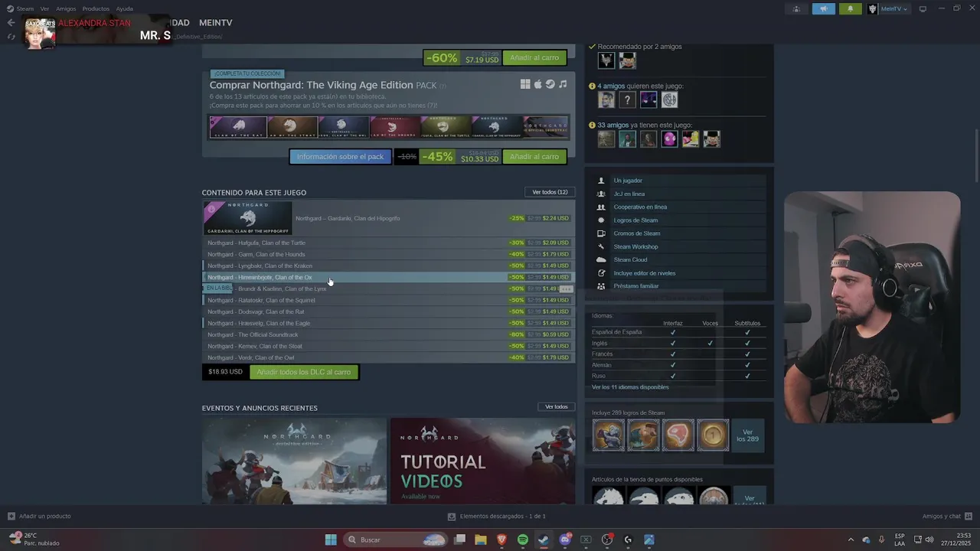Show hidden tray icons chevron
The height and width of the screenshot is (551, 980).
850,540
